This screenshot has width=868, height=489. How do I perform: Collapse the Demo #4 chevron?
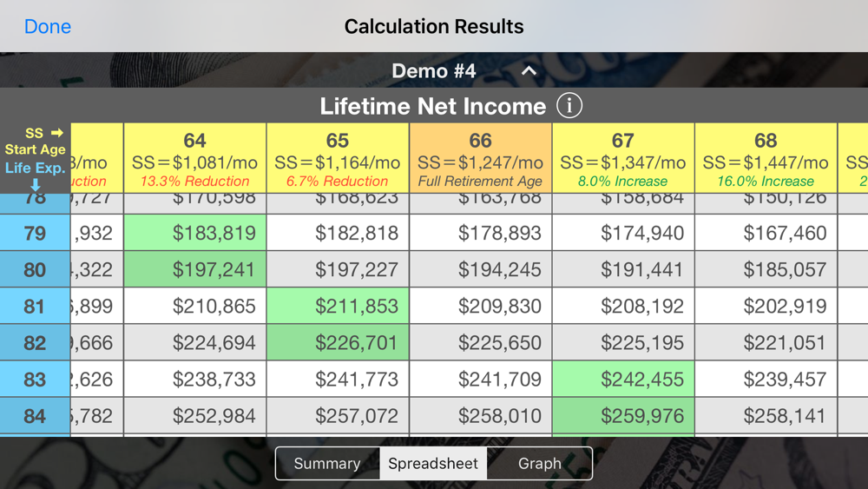[x=529, y=71]
